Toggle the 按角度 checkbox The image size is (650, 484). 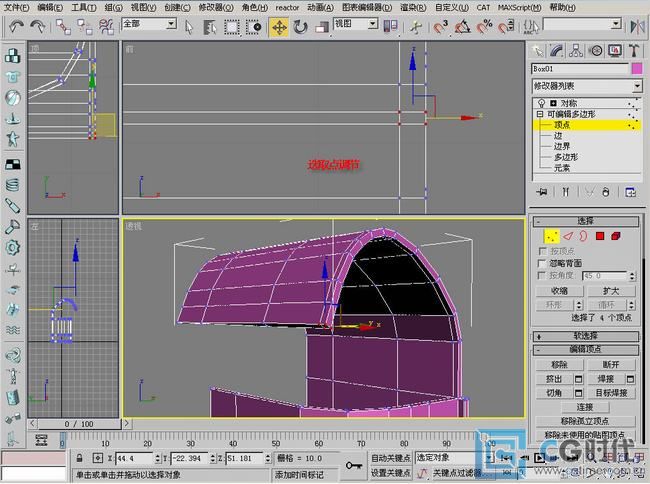(541, 275)
